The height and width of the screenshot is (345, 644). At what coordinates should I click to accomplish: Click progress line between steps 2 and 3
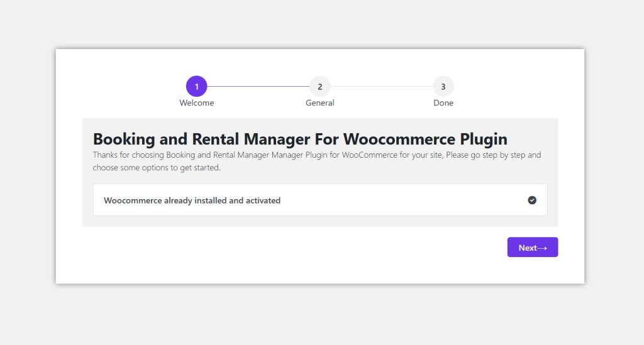click(381, 87)
